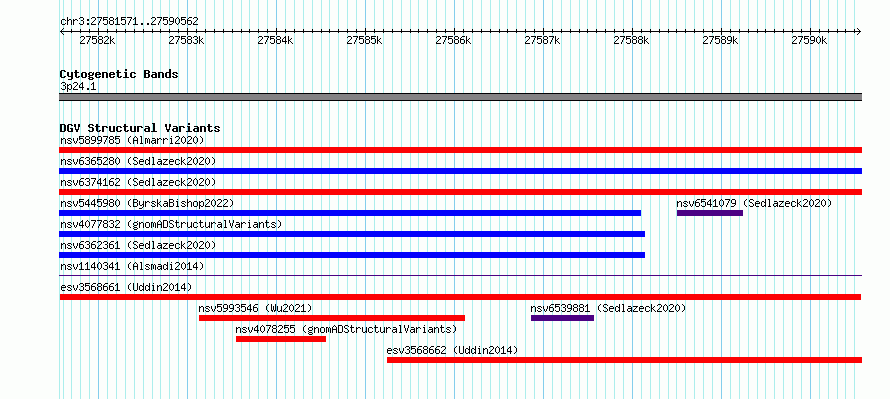Click the 27590k ruler tick label

point(809,41)
